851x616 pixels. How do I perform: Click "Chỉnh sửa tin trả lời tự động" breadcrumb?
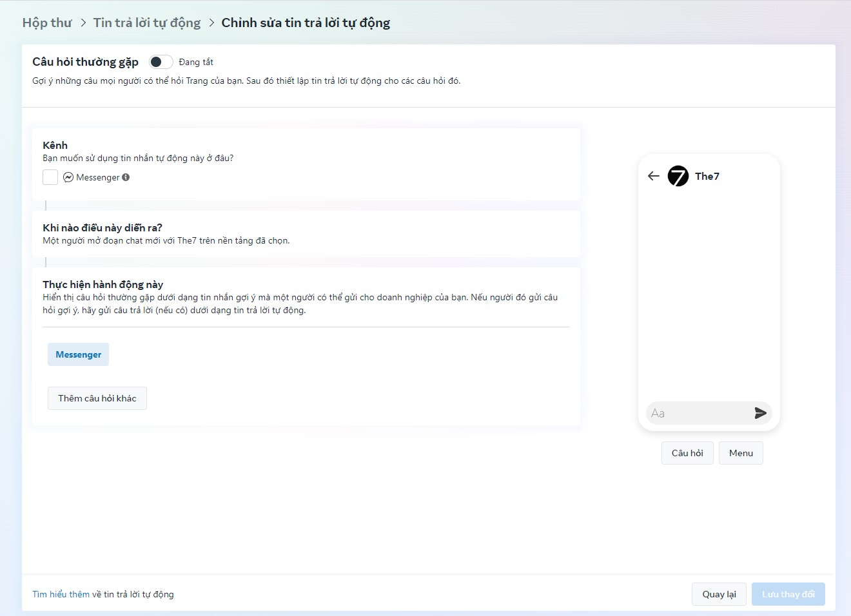[306, 22]
